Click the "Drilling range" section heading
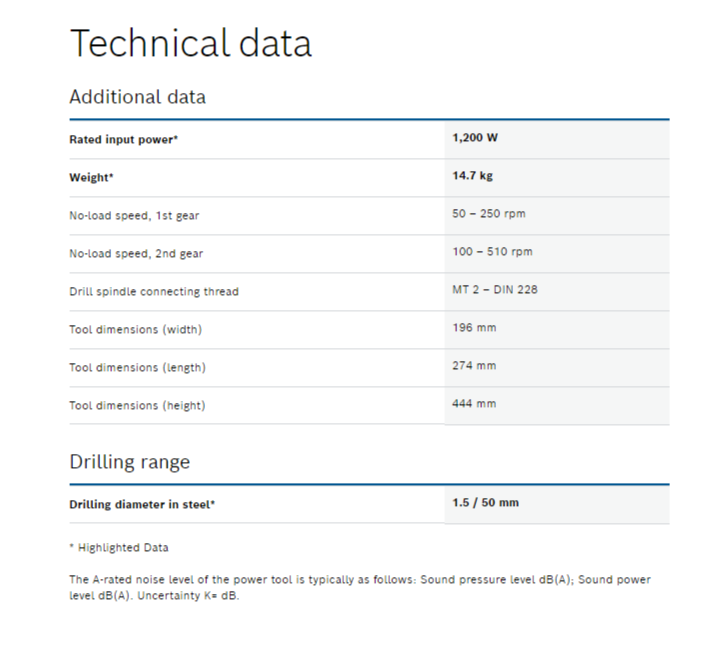 tap(129, 462)
